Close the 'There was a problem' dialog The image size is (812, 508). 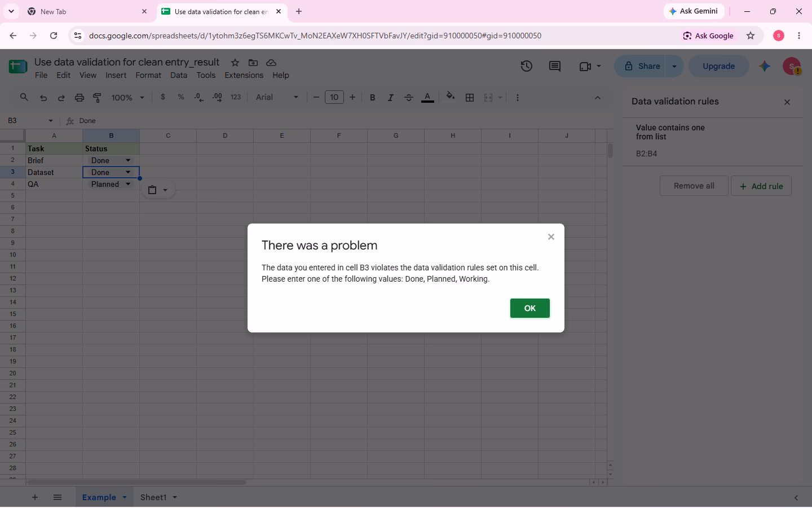551,237
